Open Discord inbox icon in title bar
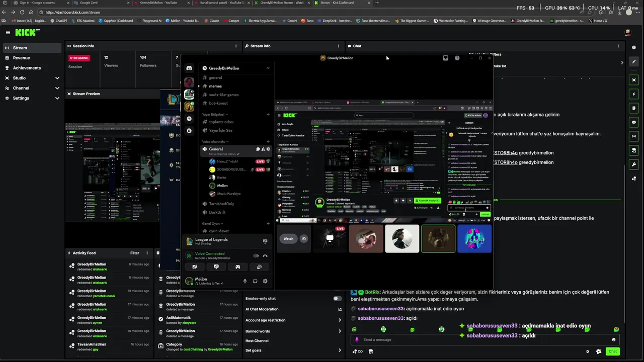This screenshot has width=644, height=362. click(445, 58)
